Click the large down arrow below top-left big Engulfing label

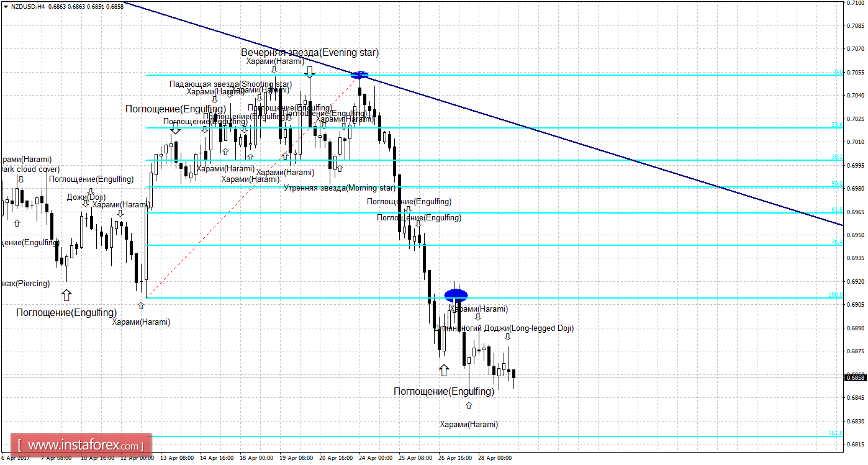pos(176,127)
